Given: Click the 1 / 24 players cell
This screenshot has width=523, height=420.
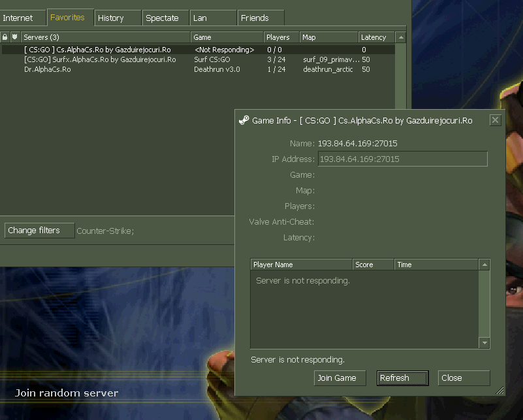Looking at the screenshot, I should [x=276, y=69].
